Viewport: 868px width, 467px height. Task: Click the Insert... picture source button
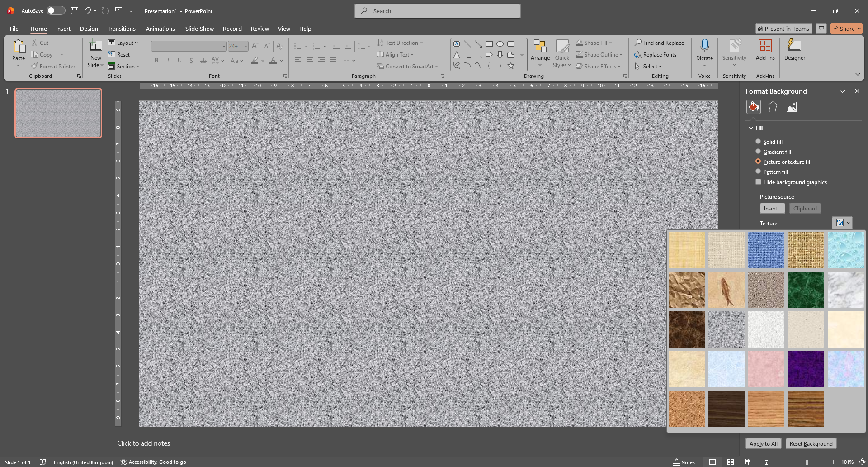click(x=773, y=209)
